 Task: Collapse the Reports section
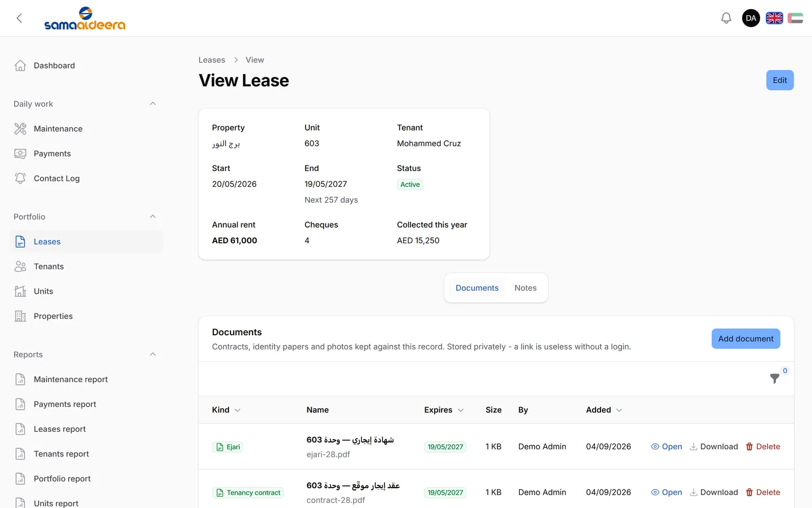pyautogui.click(x=153, y=354)
